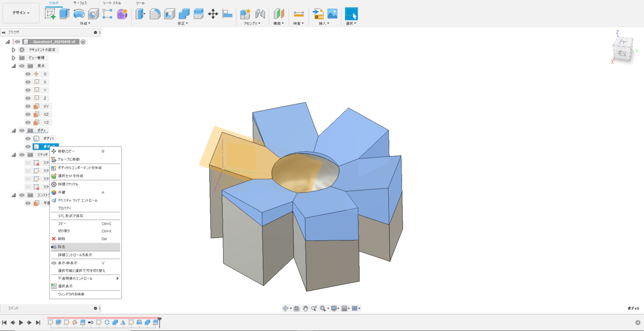Select the Shell tool
644x331 pixels.
click(169, 14)
